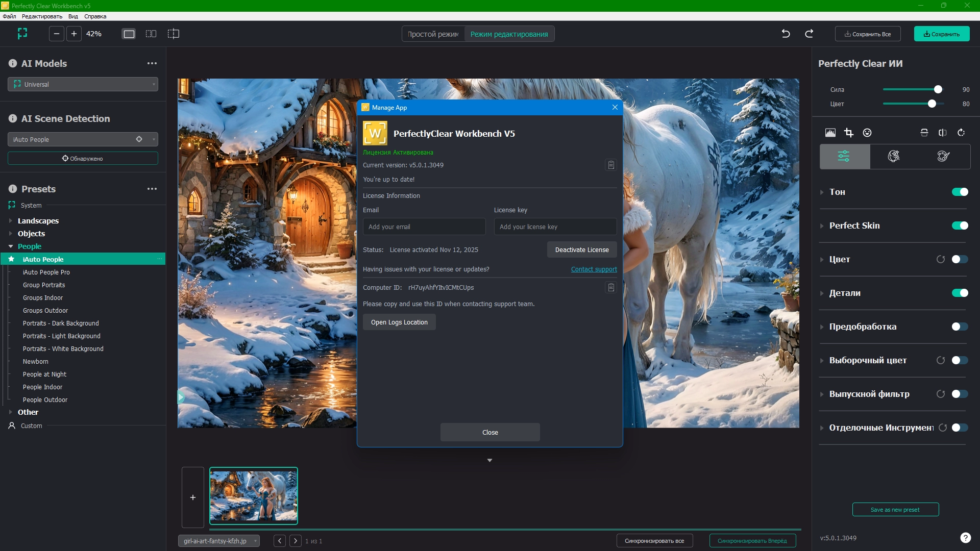This screenshot has height=551, width=980.
Task: Open the Справка menu
Action: (x=95, y=16)
